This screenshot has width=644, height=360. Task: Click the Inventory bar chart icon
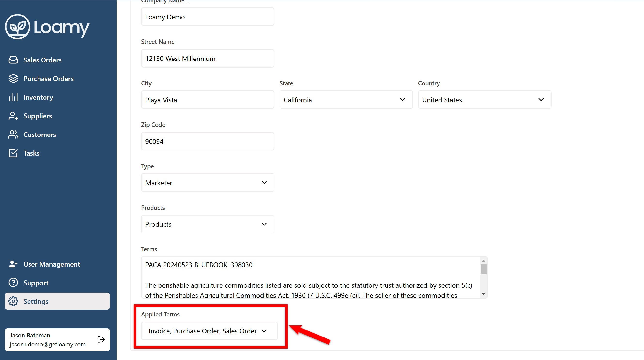click(x=13, y=97)
